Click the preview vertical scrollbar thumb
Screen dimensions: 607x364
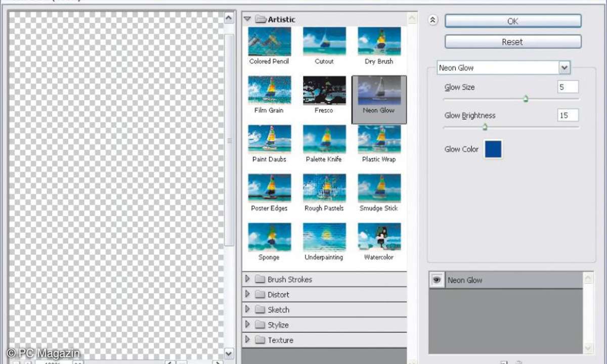pos(229,140)
